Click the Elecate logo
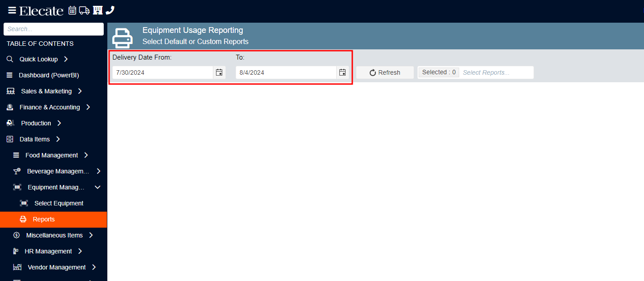 coord(41,11)
